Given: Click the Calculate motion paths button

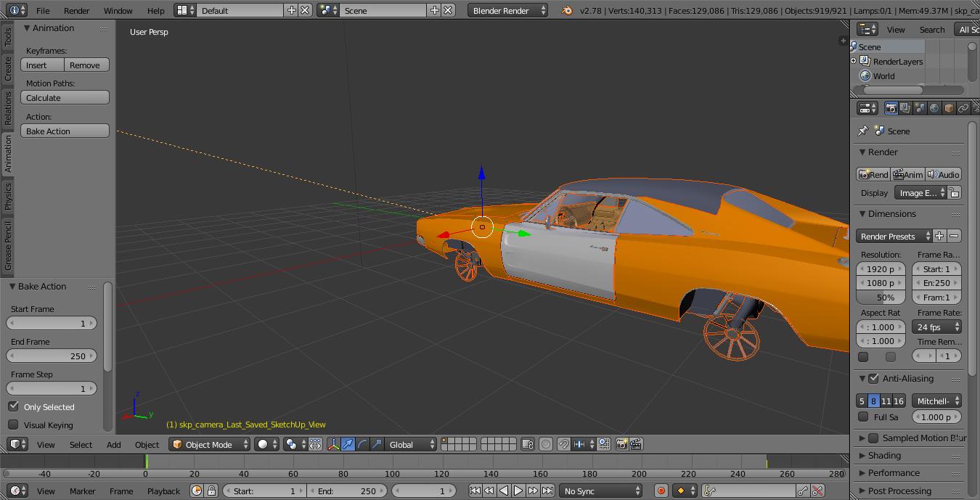Looking at the screenshot, I should click(x=65, y=98).
